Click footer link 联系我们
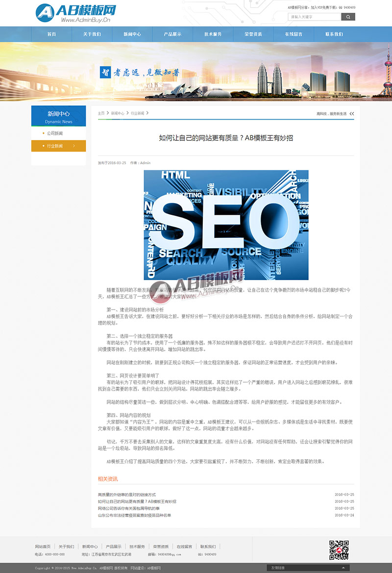392x573 pixels. (208, 547)
